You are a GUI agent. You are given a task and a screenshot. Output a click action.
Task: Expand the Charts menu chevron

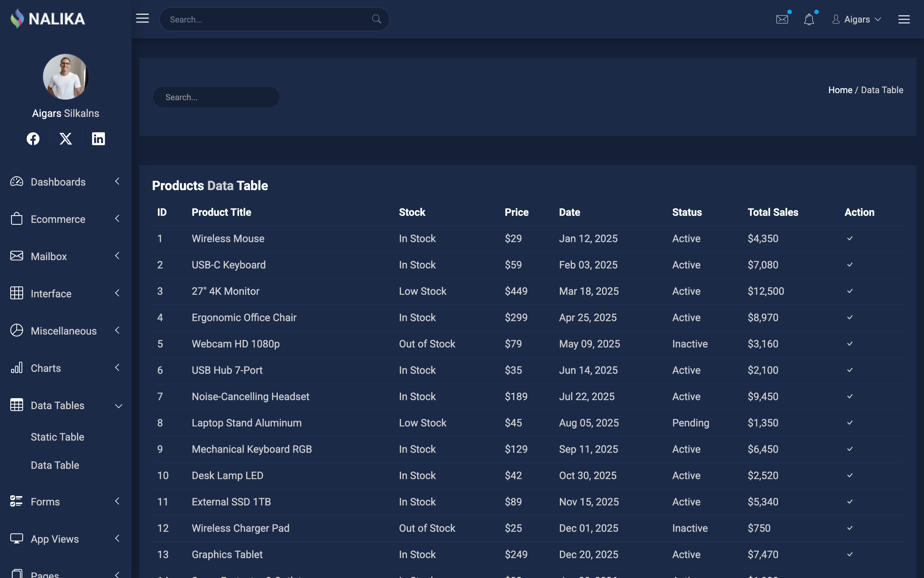(x=117, y=367)
